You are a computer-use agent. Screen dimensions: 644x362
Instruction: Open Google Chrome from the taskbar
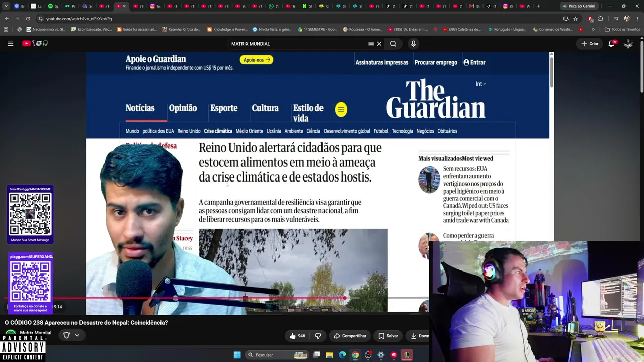point(355,355)
